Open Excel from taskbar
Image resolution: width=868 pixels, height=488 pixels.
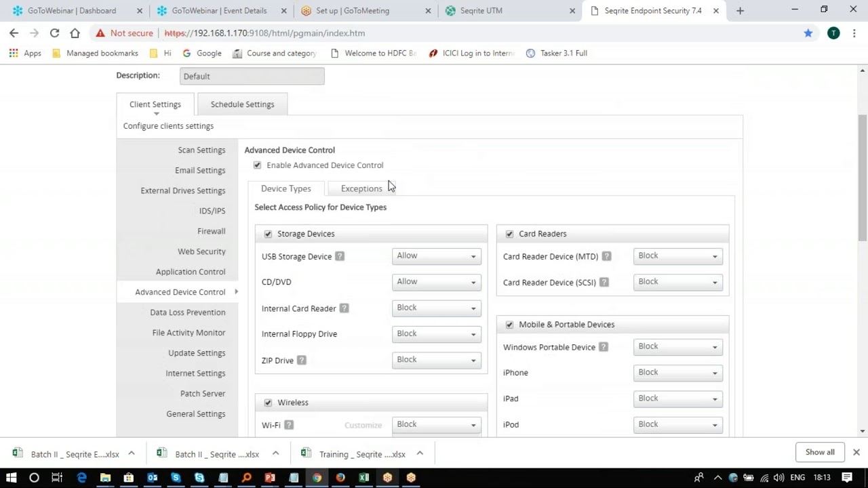pyautogui.click(x=364, y=478)
